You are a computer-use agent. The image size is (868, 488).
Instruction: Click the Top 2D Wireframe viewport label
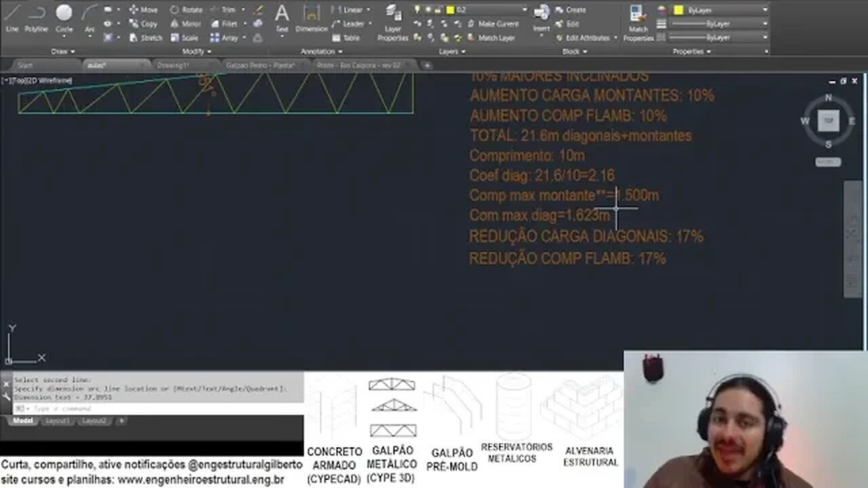[37, 80]
